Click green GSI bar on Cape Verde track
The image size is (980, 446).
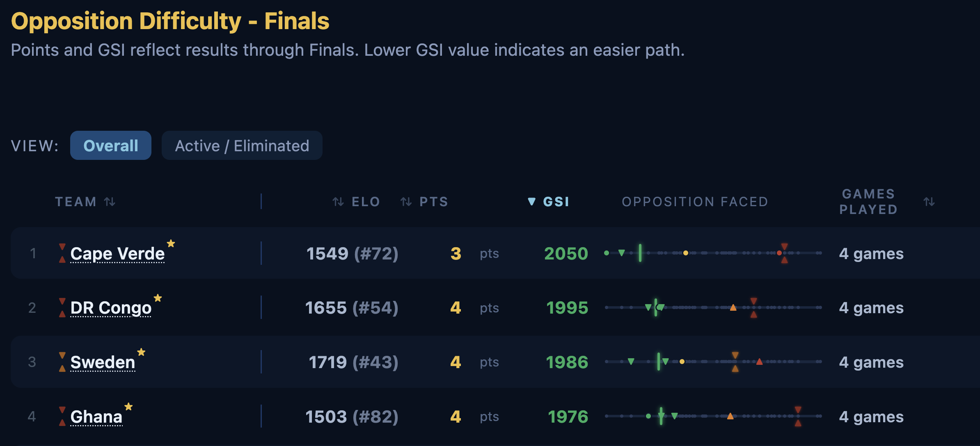click(640, 253)
